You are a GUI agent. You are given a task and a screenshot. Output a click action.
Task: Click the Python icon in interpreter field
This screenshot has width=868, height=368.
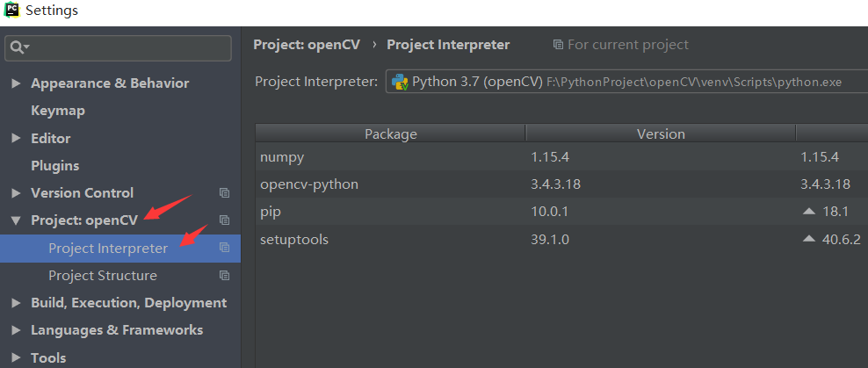pyautogui.click(x=400, y=83)
